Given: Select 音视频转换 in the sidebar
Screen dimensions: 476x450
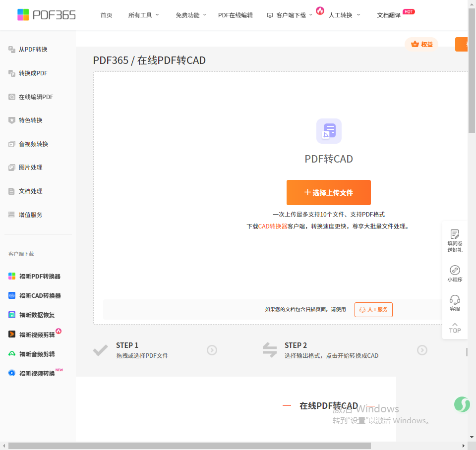Looking at the screenshot, I should tap(33, 144).
